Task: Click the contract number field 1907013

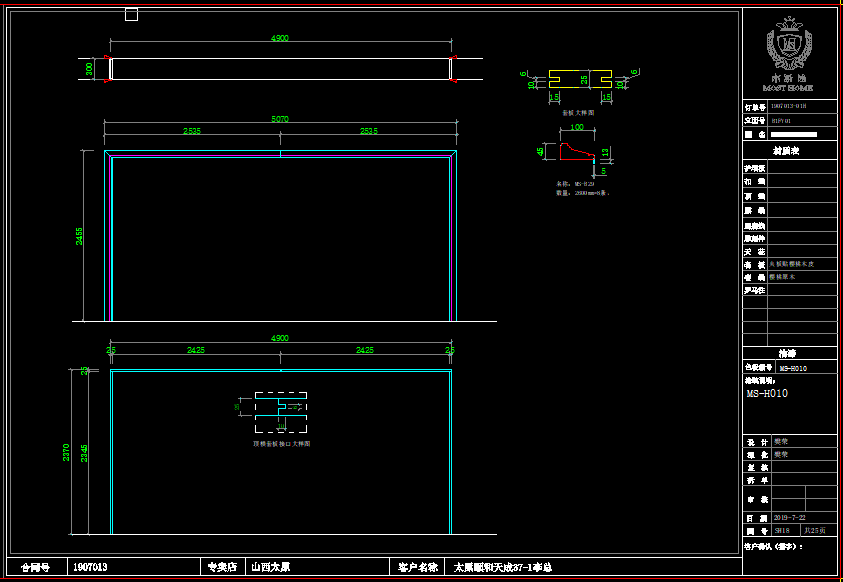Action: (x=90, y=567)
